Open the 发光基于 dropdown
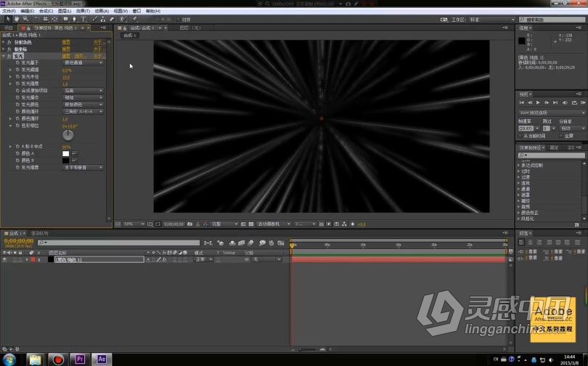 coord(83,62)
